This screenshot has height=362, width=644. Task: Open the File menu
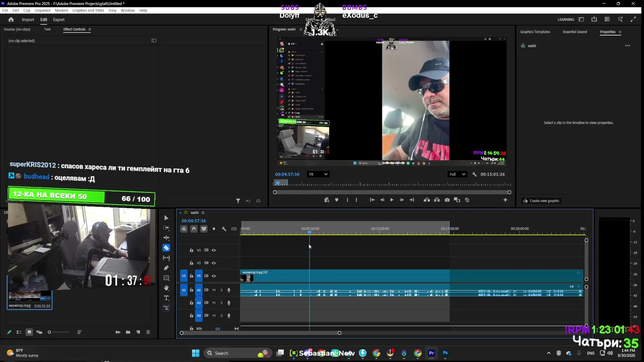tap(5, 11)
